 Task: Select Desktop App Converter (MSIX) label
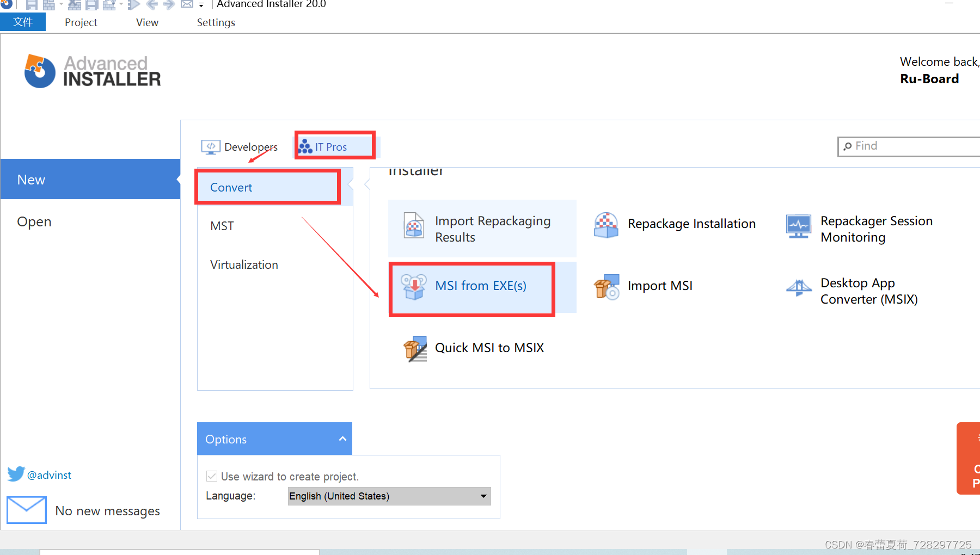tap(869, 291)
